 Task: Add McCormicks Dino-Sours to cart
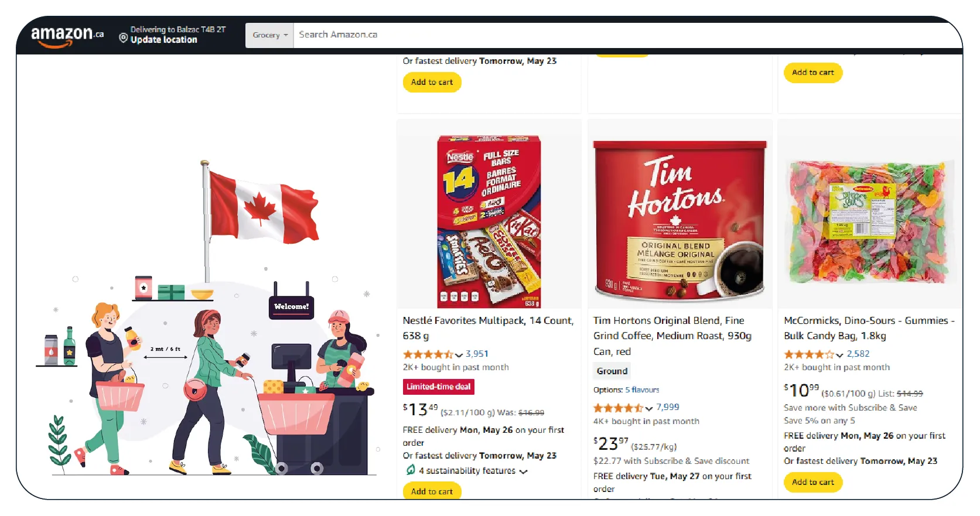coord(812,482)
